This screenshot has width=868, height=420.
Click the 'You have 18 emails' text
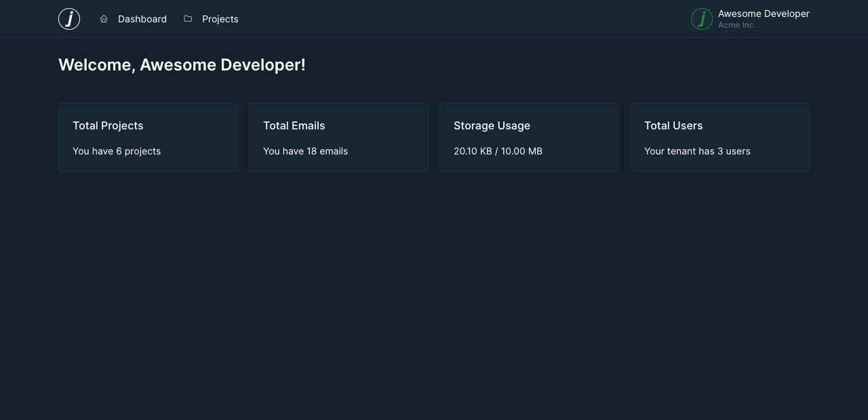pyautogui.click(x=305, y=151)
